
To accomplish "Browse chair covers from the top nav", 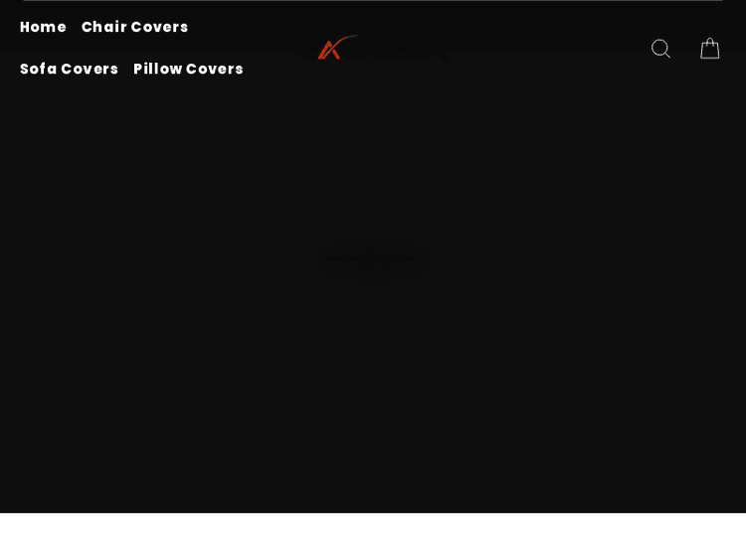I will (x=134, y=27).
